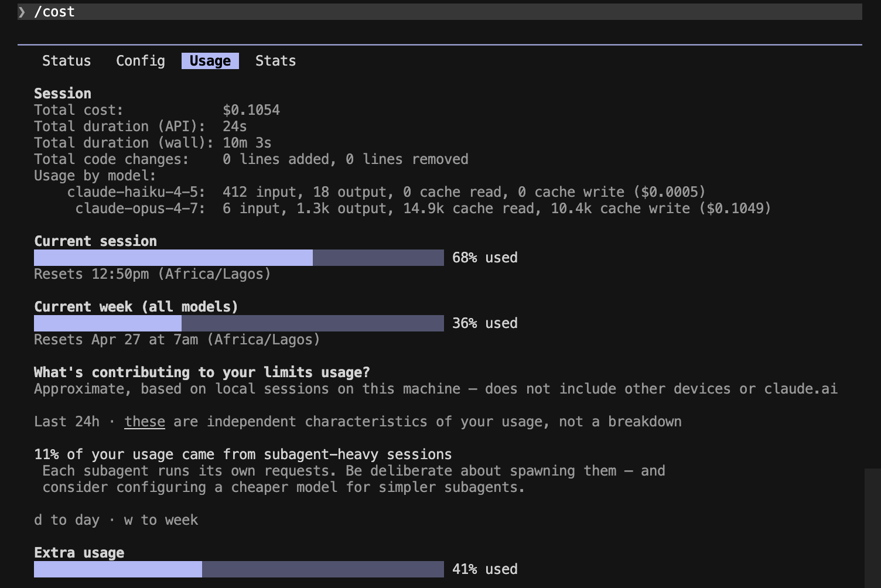Click the "Session" heading
The height and width of the screenshot is (588, 881).
tap(63, 94)
